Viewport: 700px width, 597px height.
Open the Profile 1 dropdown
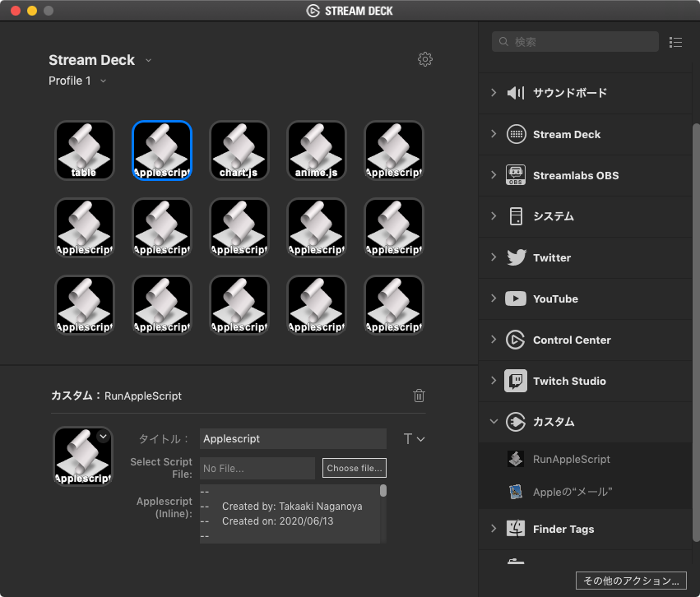(103, 81)
